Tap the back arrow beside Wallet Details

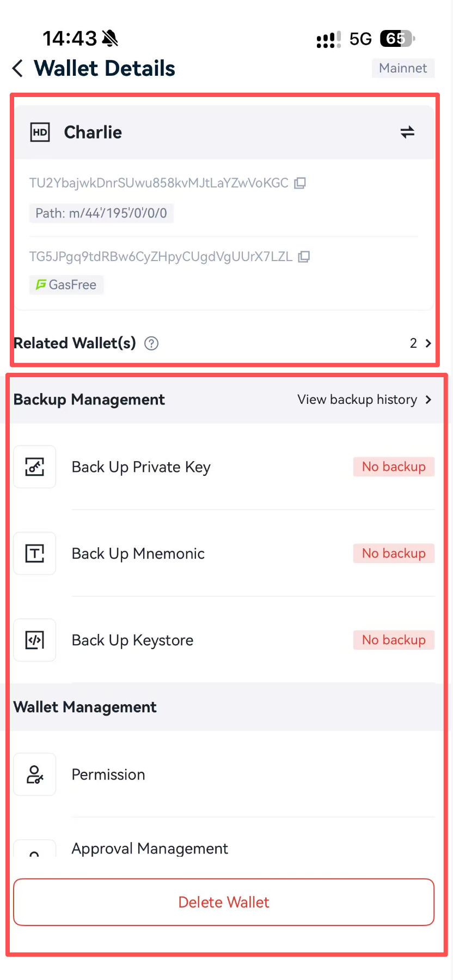(18, 69)
